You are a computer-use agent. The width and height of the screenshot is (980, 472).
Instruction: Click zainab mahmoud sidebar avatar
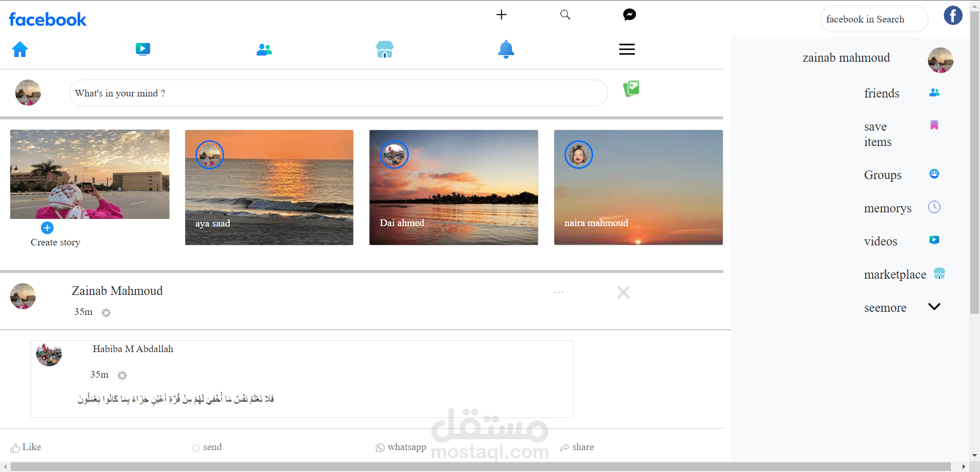(941, 60)
